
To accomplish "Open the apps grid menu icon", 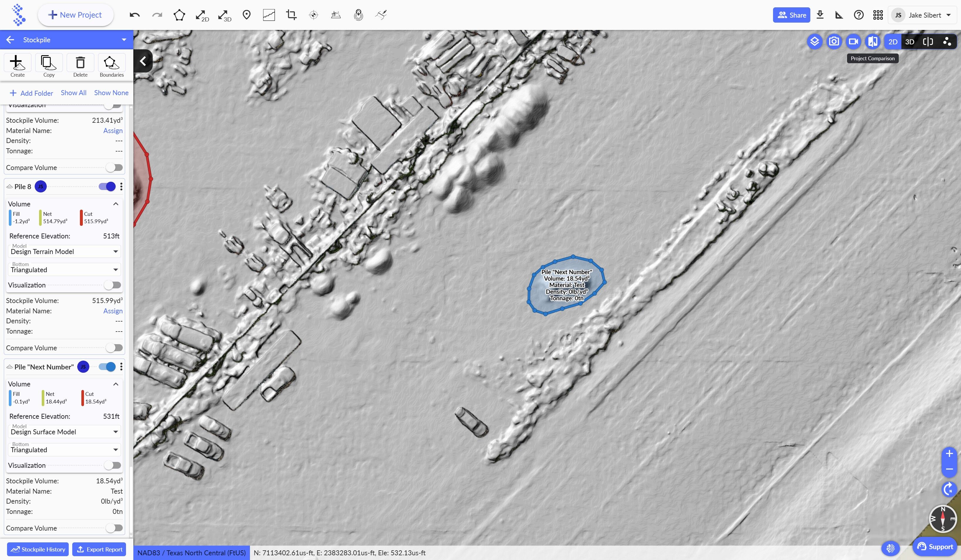I will (x=878, y=15).
